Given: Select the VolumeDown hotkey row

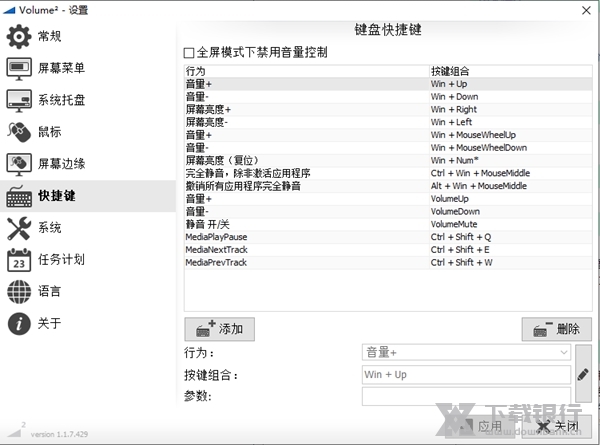Looking at the screenshot, I should [x=388, y=211].
